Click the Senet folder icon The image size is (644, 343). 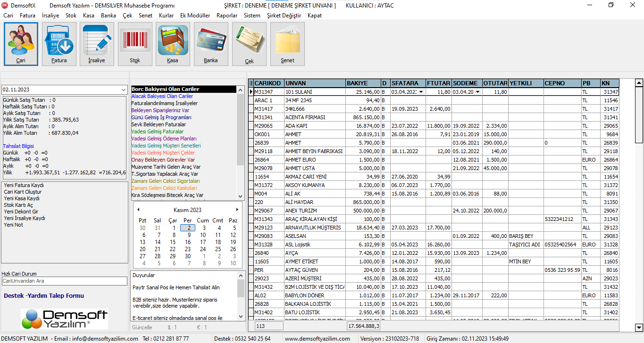click(287, 44)
